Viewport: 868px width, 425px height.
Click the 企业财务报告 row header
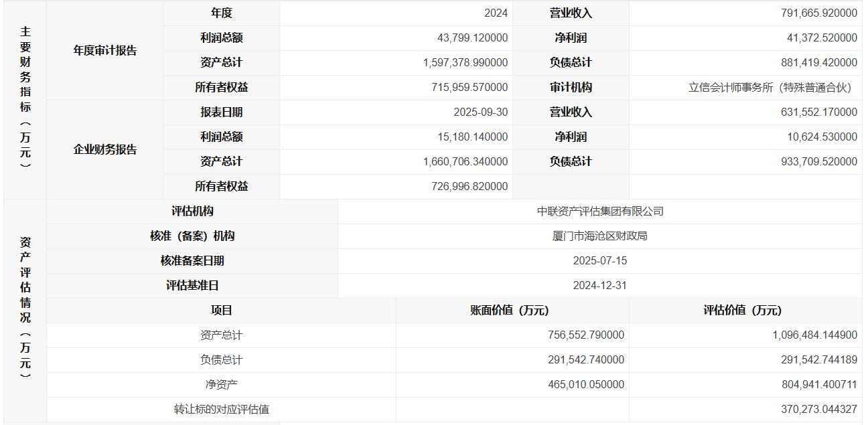(104, 149)
